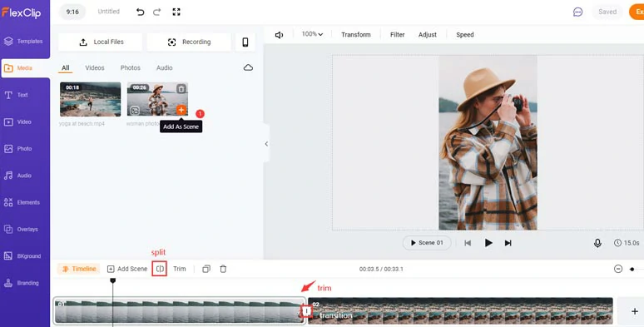The height and width of the screenshot is (327, 644).
Task: Toggle fullscreen preview icon
Action: pos(176,12)
